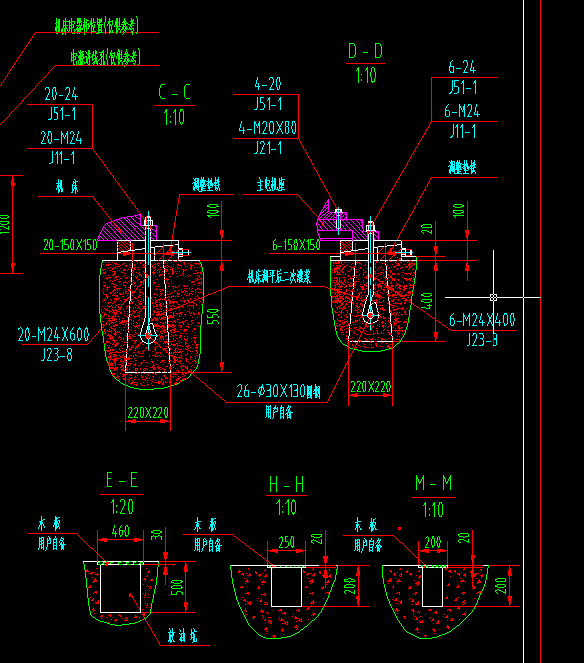Select the 'H - H' section title
This screenshot has height=663, width=584.
pos(286,485)
